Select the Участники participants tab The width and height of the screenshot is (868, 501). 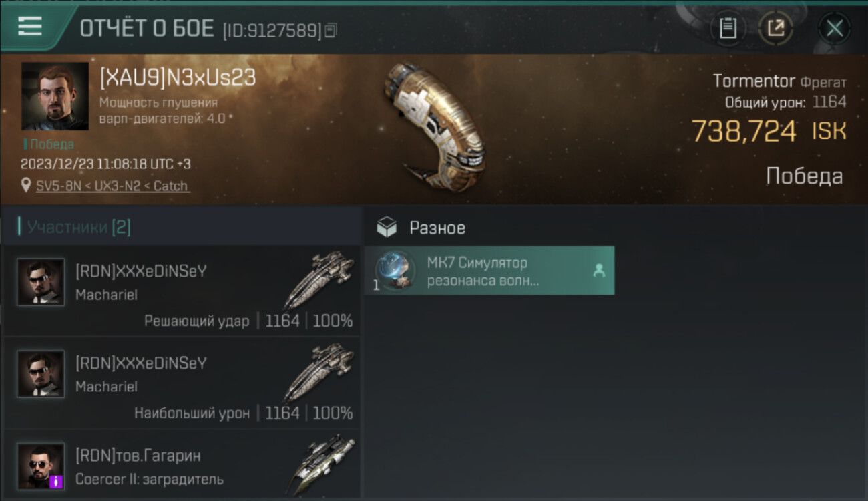pyautogui.click(x=74, y=227)
